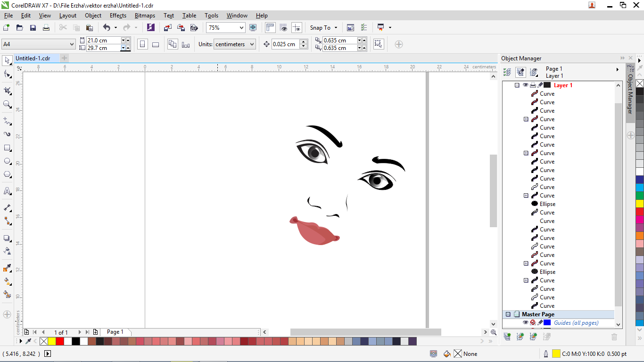Open the Bitmaps menu
The image size is (644, 362).
click(x=145, y=16)
